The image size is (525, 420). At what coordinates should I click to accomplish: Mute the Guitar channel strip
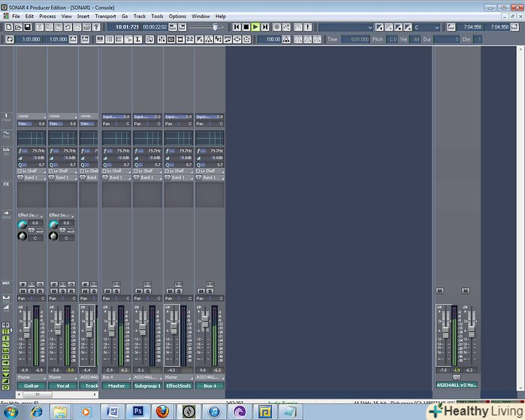[23, 291]
